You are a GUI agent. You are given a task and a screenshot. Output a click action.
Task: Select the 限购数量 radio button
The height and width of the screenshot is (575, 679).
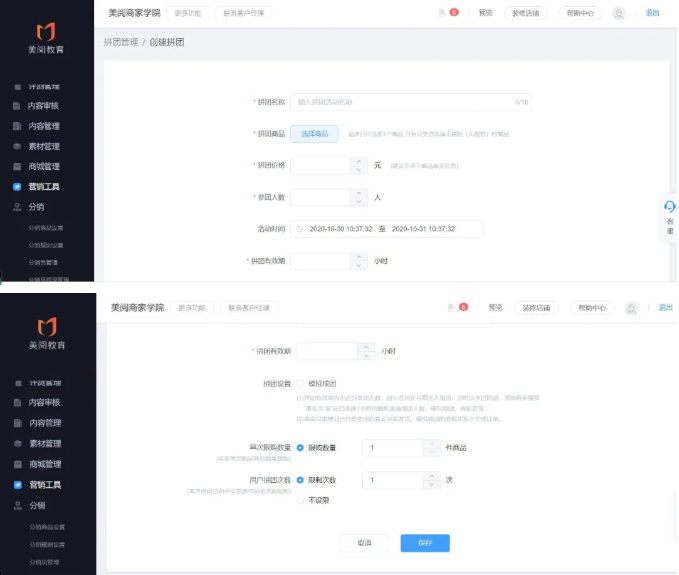click(x=301, y=448)
